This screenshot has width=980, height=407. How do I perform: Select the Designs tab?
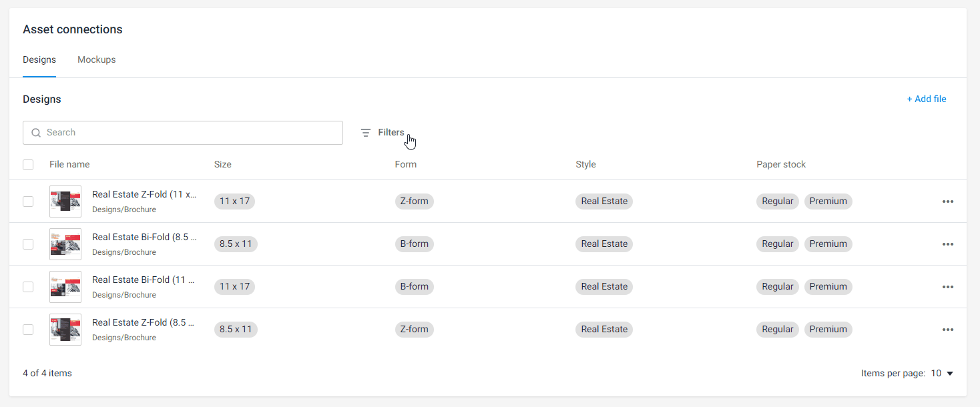(x=39, y=59)
